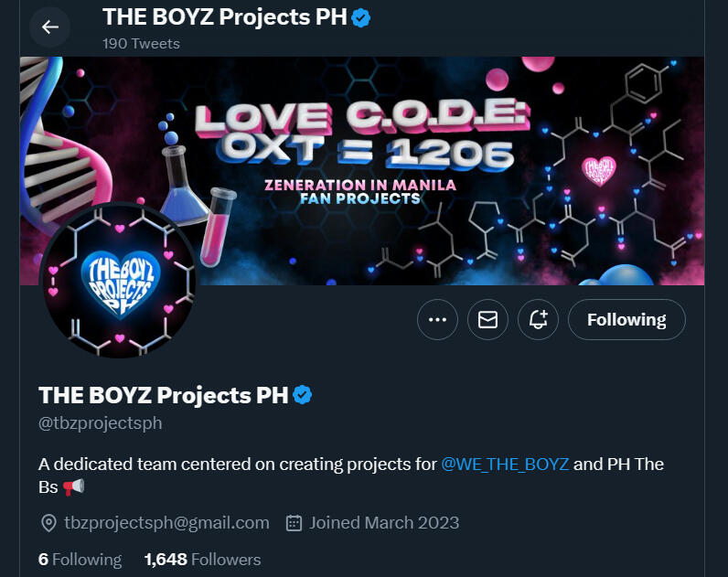Screen dimensions: 728x577
Task: Click the 190 Tweets count
Action: 141,43
